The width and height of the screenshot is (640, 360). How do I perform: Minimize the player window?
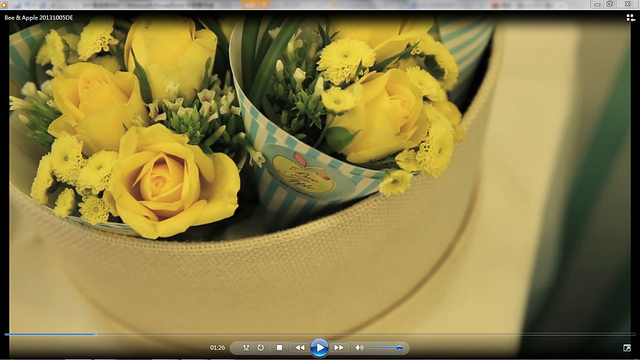click(x=597, y=4)
